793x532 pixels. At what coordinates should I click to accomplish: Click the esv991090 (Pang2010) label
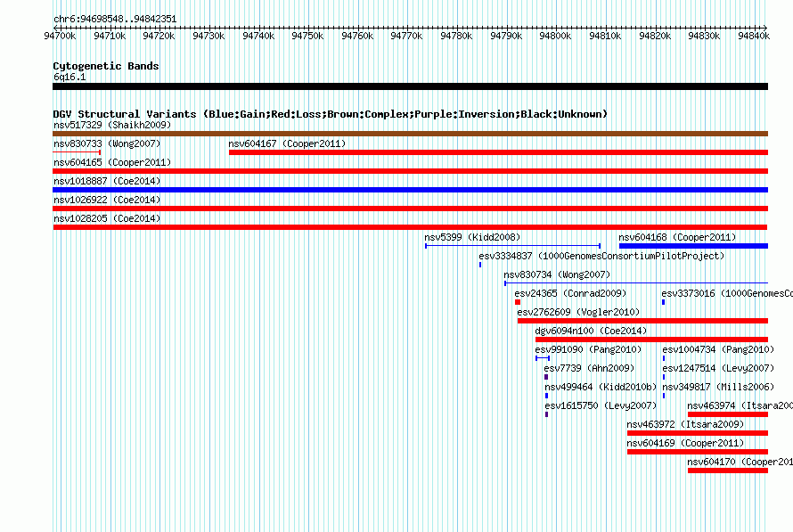tap(588, 349)
